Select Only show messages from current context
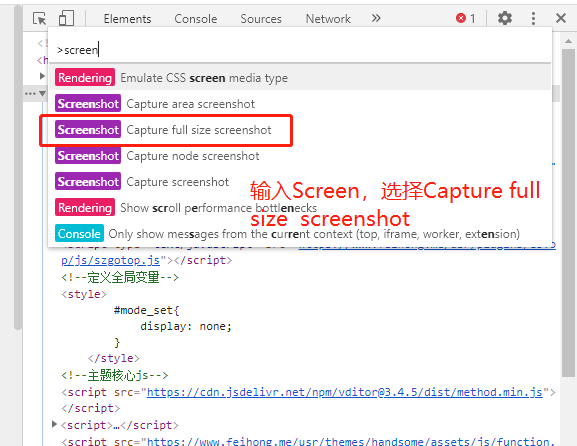577x446 pixels. [300, 234]
